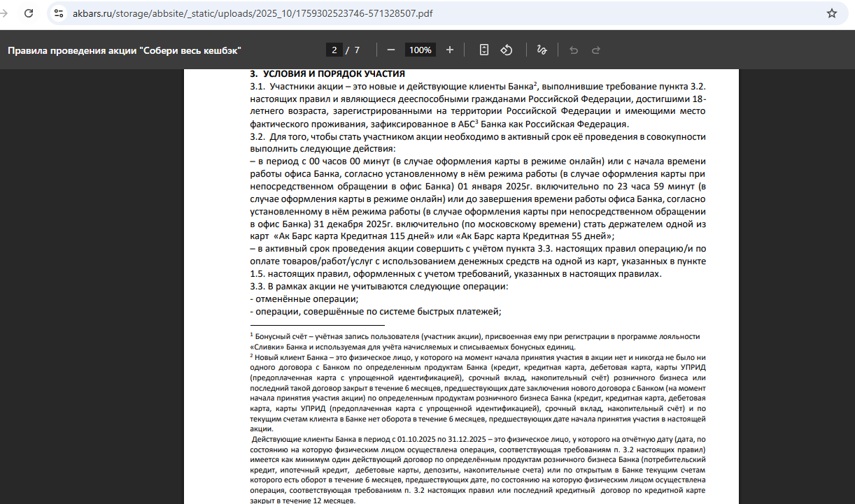Image resolution: width=855 pixels, height=504 pixels.
Task: Click the fit to page icon
Action: (x=484, y=50)
